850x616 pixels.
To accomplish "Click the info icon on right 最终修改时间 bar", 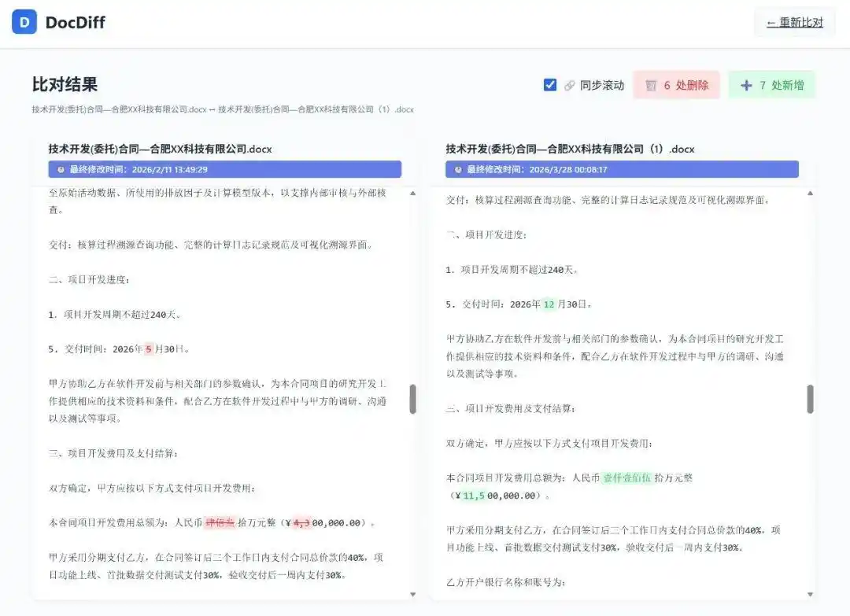I will pos(456,168).
